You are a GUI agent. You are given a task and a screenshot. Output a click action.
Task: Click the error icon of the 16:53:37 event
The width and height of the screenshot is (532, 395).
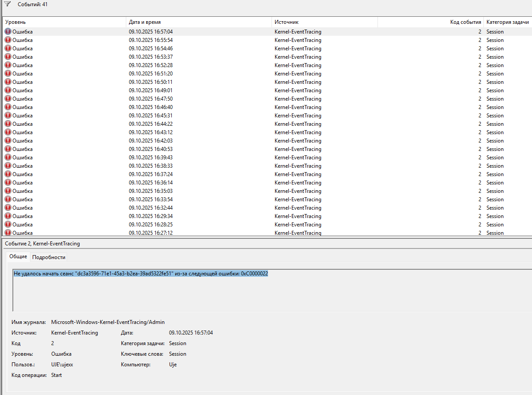coord(8,57)
